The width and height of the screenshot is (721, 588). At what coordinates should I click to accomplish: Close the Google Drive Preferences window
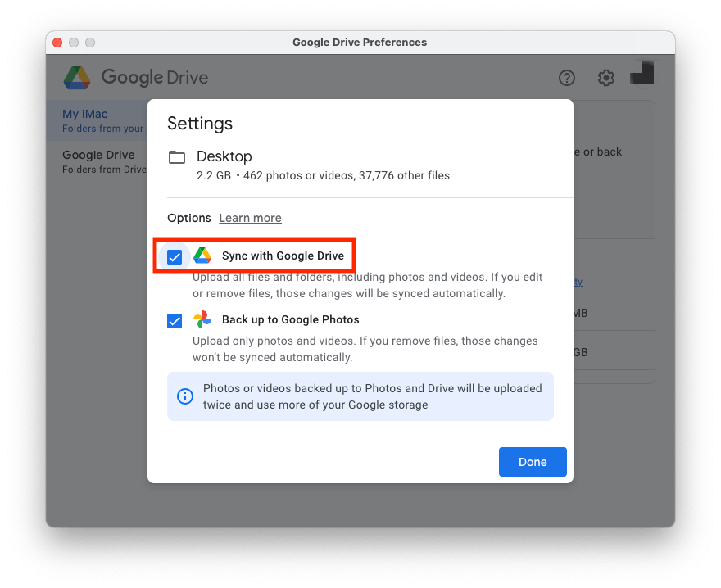[x=57, y=43]
